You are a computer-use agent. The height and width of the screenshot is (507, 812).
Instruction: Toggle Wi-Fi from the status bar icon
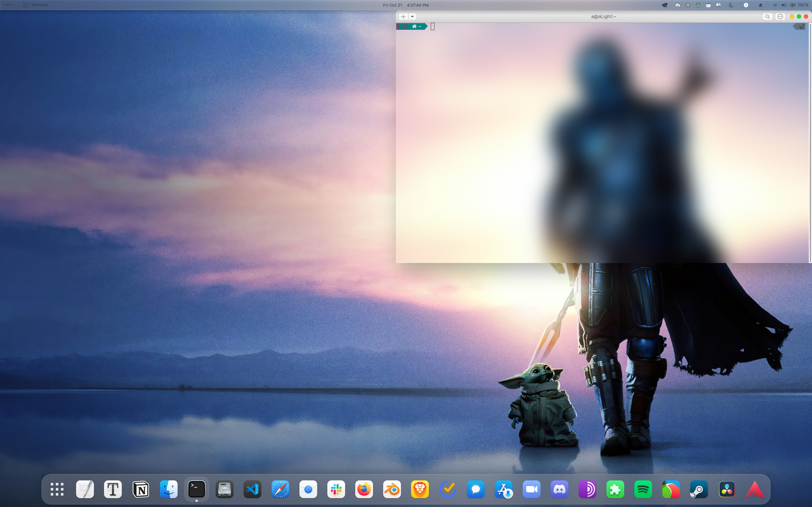[x=775, y=5]
